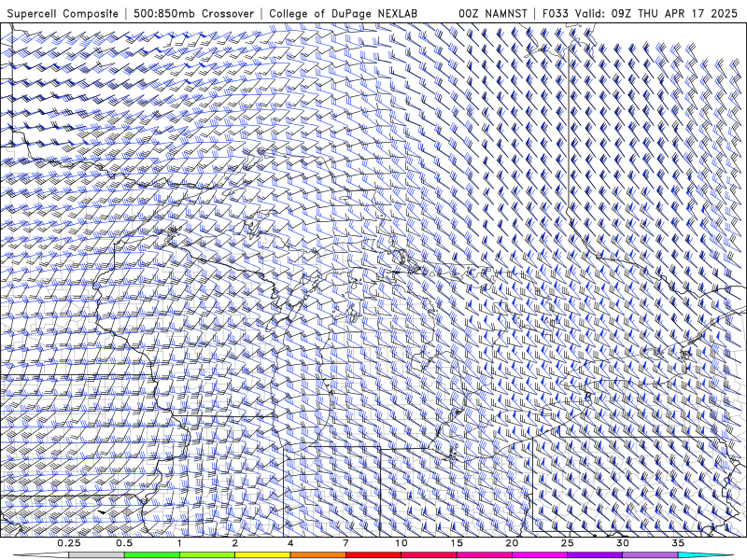Select the purple 25–30 color bar segment
The image size is (747, 560).
pos(595,555)
